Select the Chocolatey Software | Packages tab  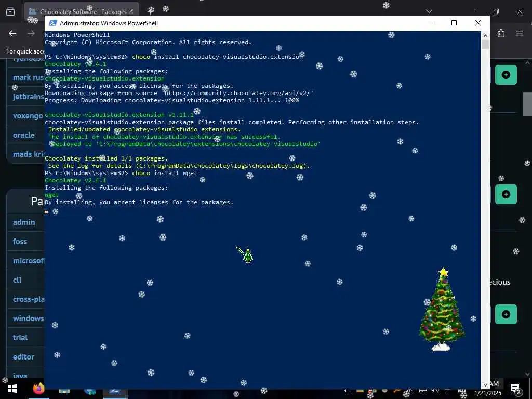[82, 11]
